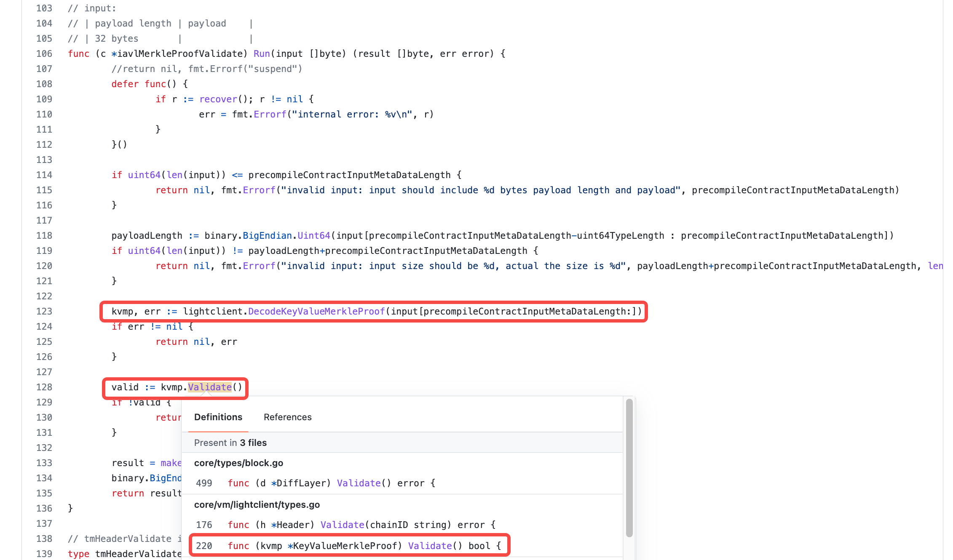Select the Definitions tab
Image resolution: width=953 pixels, height=560 pixels.
(218, 417)
